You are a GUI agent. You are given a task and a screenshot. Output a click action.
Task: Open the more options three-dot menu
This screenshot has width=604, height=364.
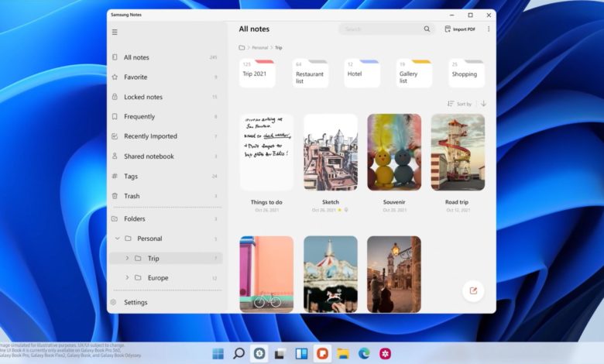point(489,29)
